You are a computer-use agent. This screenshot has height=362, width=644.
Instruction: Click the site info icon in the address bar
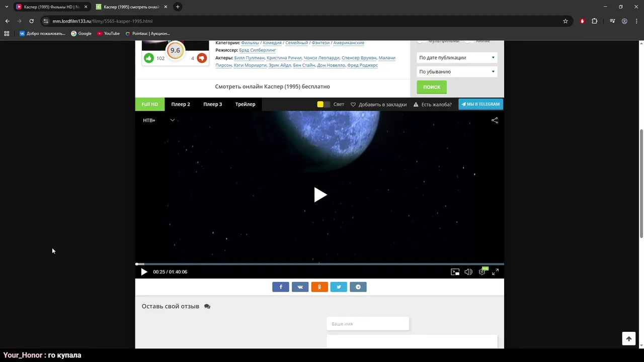pyautogui.click(x=46, y=21)
